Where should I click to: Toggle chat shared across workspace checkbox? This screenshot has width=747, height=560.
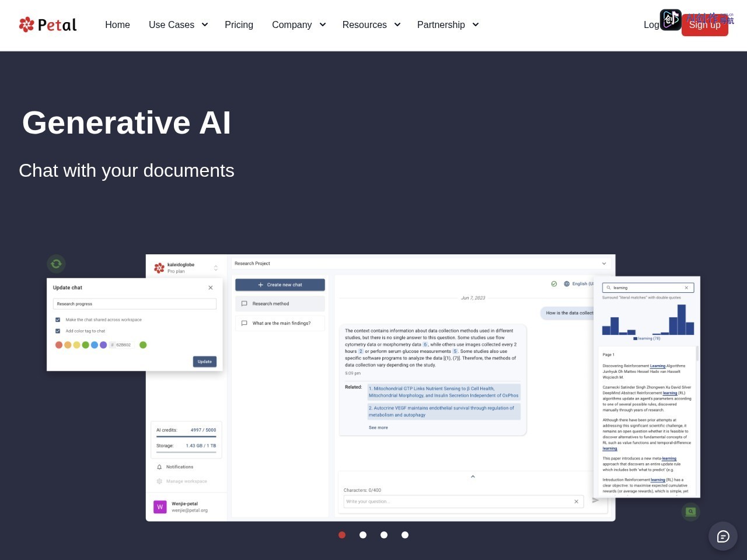[58, 320]
